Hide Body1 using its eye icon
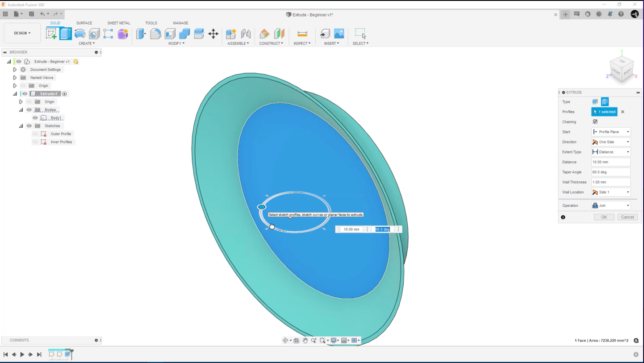The height and width of the screenshot is (363, 644). click(35, 118)
